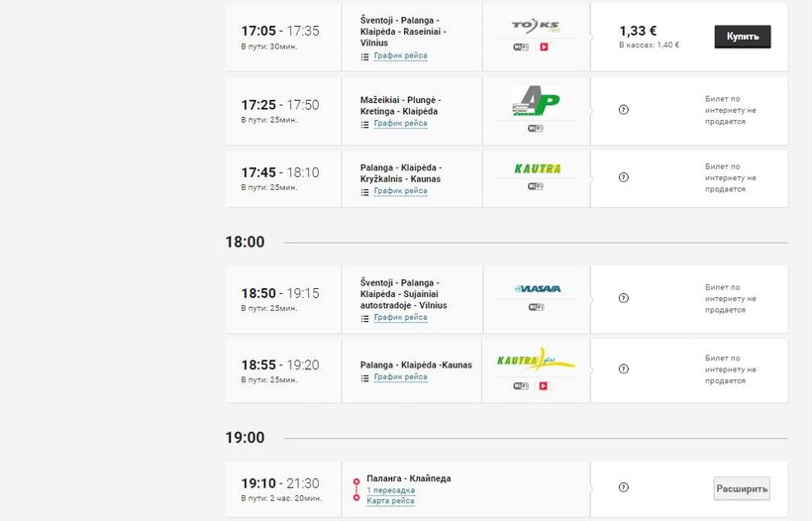Open График рейса for the Mažeikiai–Klaipėda route
Viewport: 812px width, 521px height.
tap(400, 124)
